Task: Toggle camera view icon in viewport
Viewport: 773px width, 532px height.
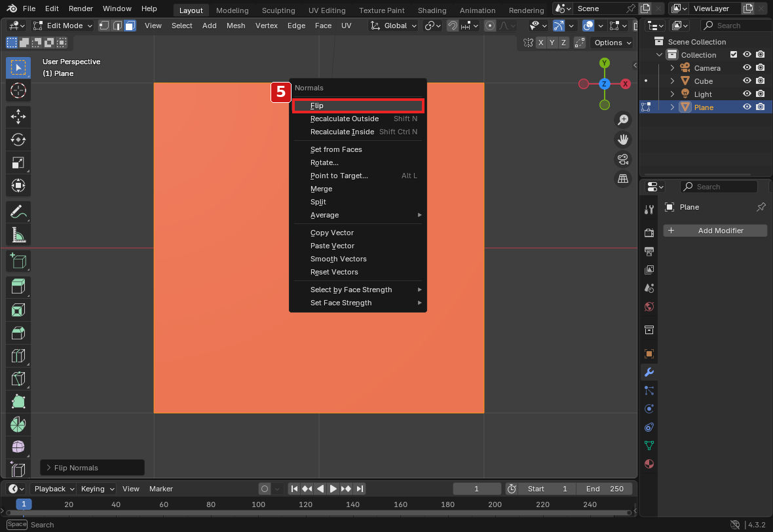Action: [623, 159]
